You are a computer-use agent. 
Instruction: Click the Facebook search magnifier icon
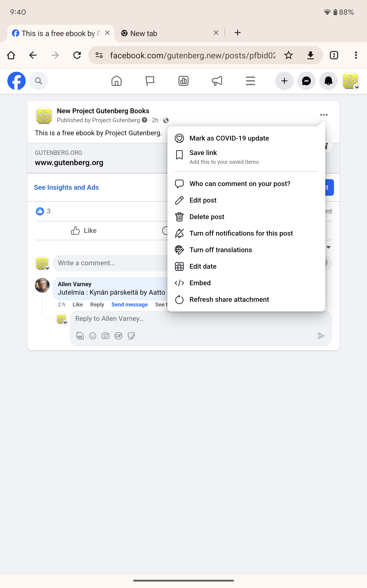[x=38, y=81]
